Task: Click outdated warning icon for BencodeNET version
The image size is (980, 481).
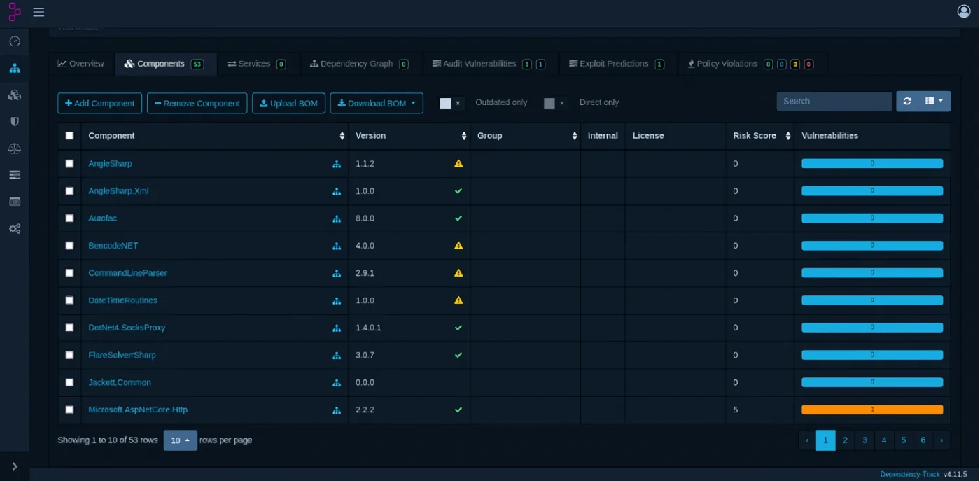Action: [458, 245]
